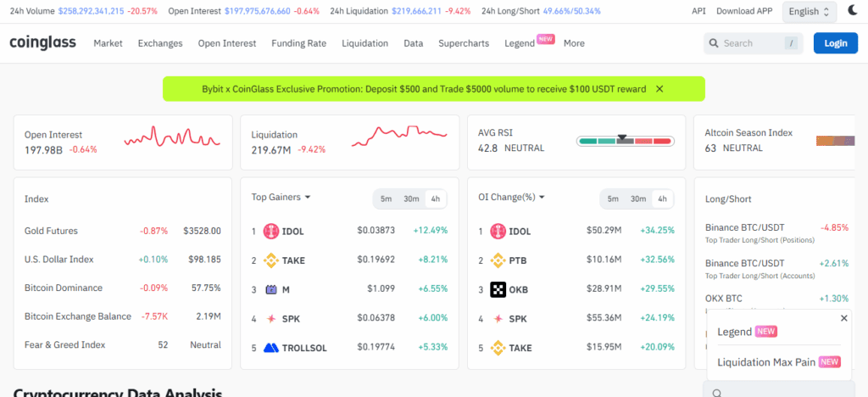Click Binance BTC/USDT Accounts long/short row
This screenshot has height=397, width=868.
[776, 269]
